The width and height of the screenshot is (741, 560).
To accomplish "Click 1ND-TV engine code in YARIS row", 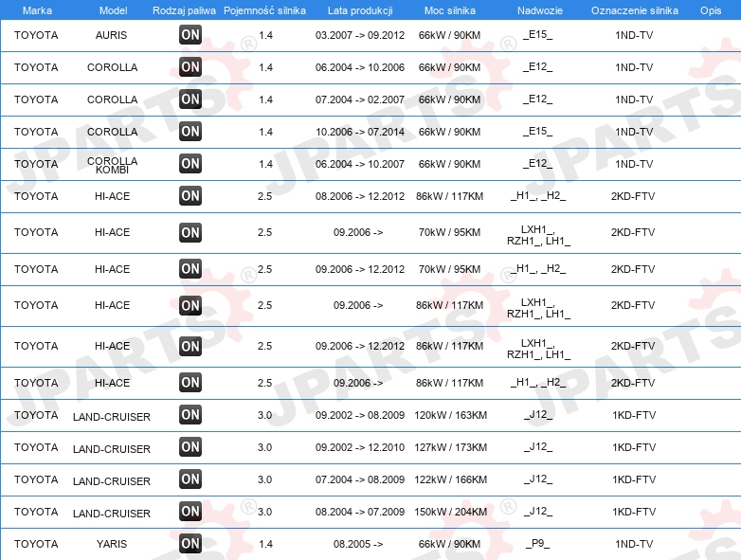I will point(634,544).
